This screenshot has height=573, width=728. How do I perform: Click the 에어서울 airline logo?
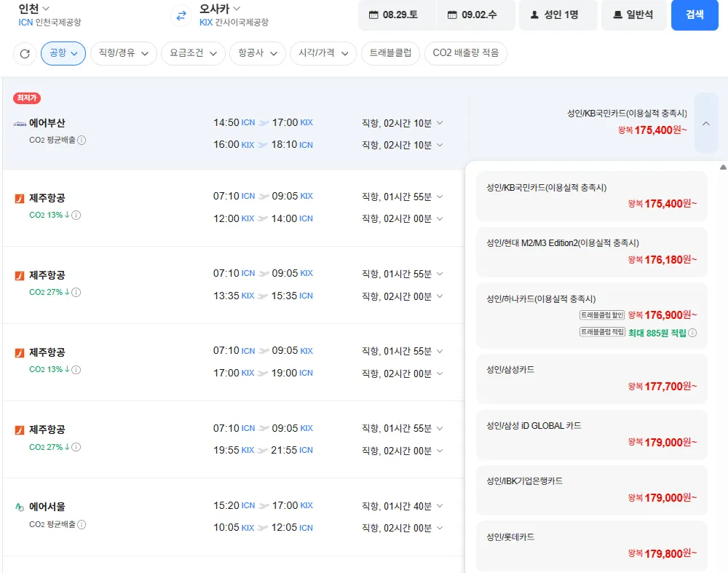coord(20,507)
